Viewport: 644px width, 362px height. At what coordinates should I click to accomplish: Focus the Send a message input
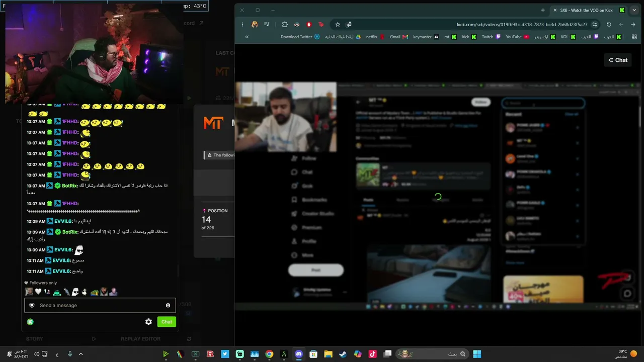click(100, 305)
